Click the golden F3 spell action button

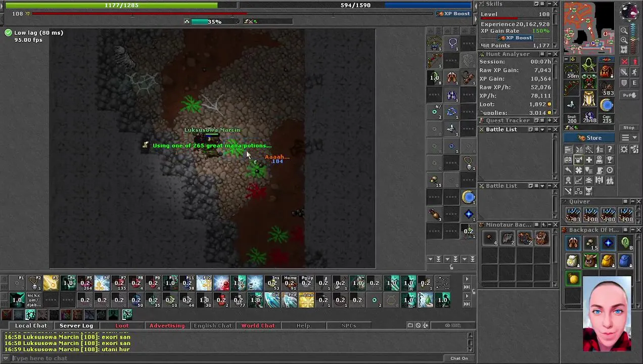pyautogui.click(x=51, y=283)
